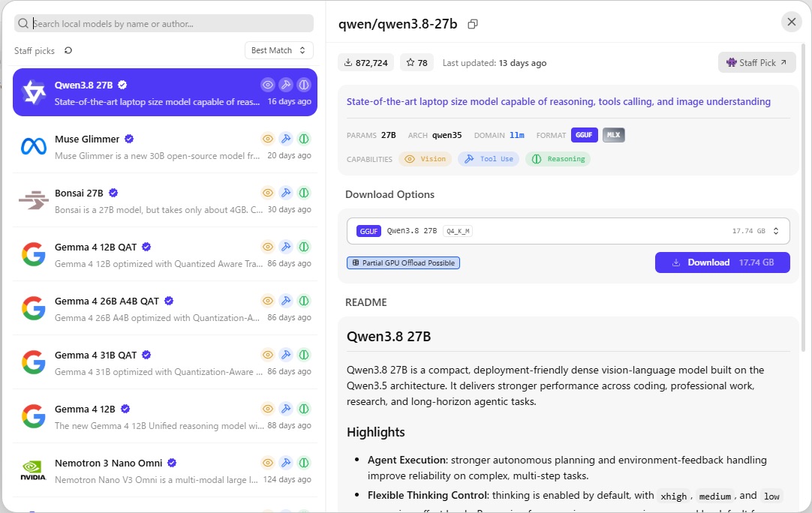
Task: Click the llm domain value
Action: click(517, 135)
